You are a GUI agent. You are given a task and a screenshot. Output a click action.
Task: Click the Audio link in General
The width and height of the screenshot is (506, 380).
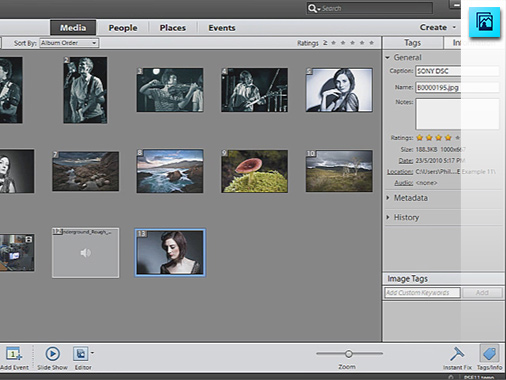coord(404,183)
